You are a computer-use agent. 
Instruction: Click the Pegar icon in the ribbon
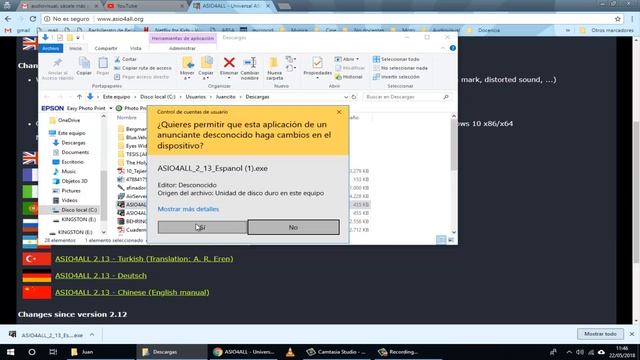(x=103, y=62)
